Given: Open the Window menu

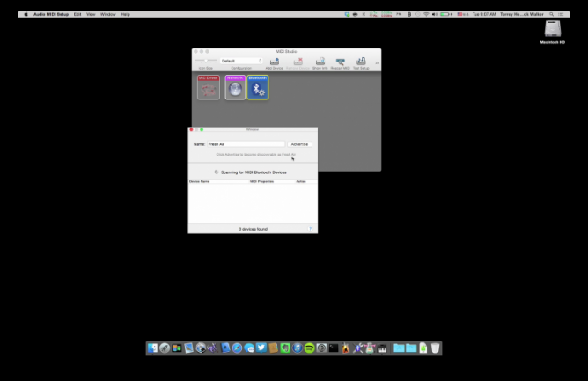Looking at the screenshot, I should 107,14.
